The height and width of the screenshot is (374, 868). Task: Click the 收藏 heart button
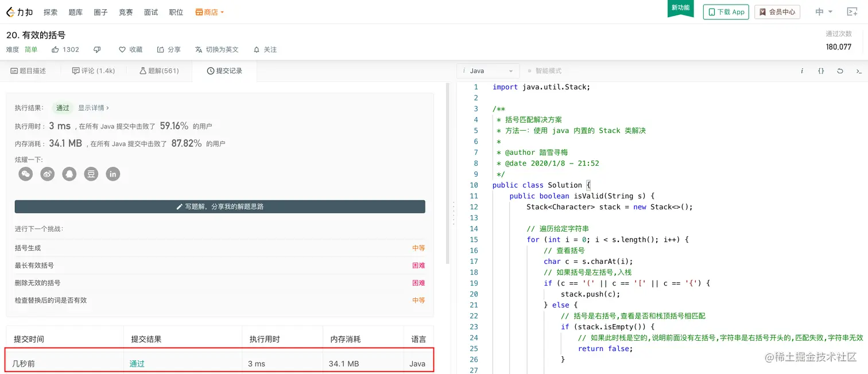[130, 50]
